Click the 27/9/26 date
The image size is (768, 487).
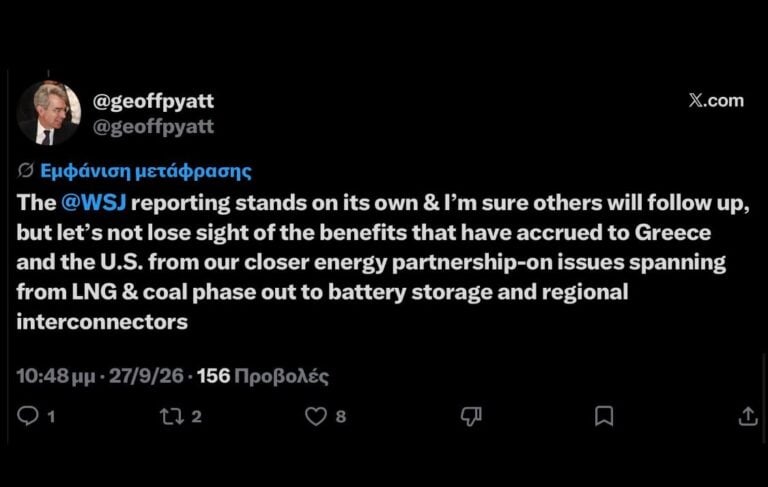(146, 376)
